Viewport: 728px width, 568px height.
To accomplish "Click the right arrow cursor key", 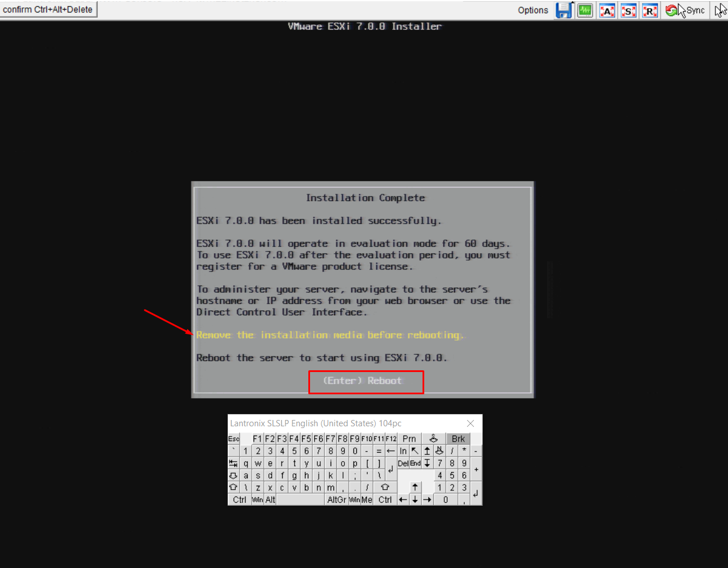I will click(x=427, y=499).
